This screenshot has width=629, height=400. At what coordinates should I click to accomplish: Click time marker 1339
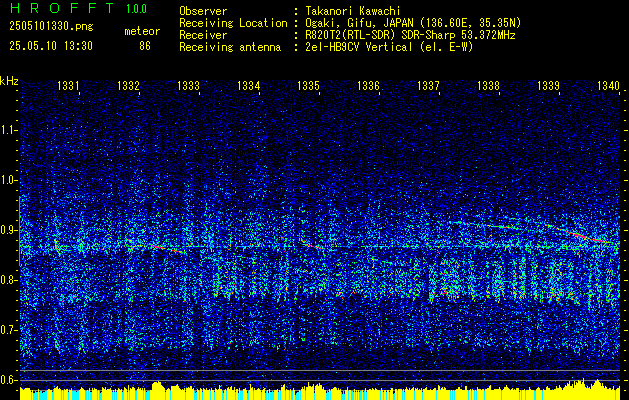(548, 85)
